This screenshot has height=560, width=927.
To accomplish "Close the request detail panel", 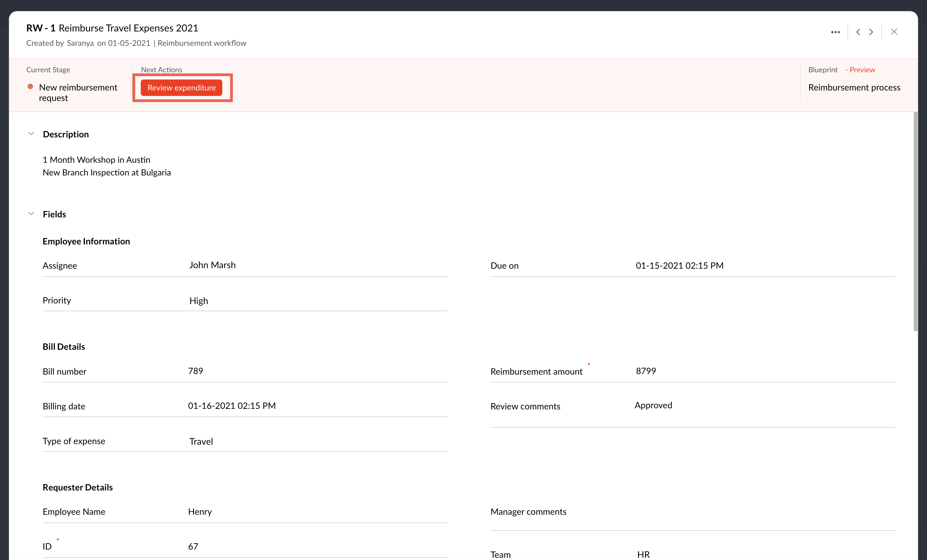I will 894,32.
